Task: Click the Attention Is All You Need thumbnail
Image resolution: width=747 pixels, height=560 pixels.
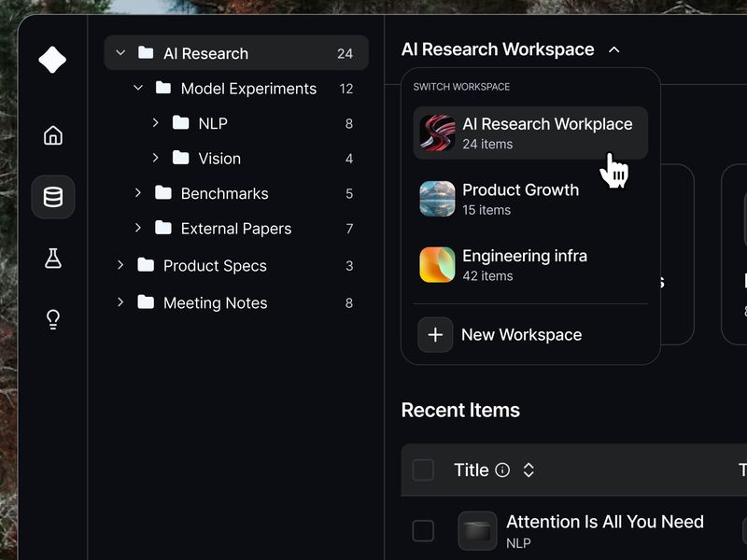Action: pos(477,530)
